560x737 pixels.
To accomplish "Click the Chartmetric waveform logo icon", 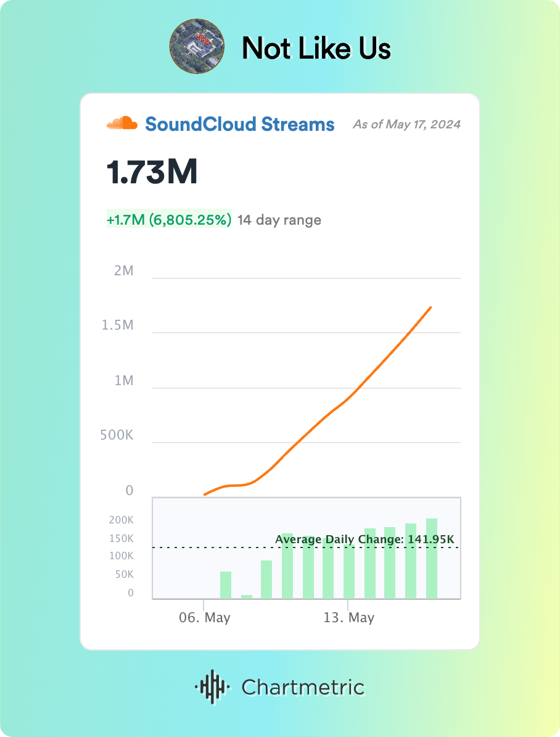I will click(212, 687).
